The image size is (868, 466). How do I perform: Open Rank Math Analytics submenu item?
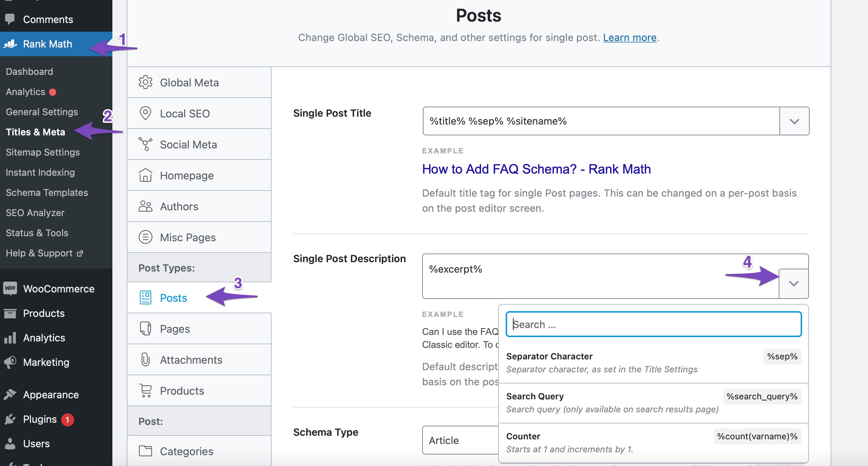tap(26, 91)
